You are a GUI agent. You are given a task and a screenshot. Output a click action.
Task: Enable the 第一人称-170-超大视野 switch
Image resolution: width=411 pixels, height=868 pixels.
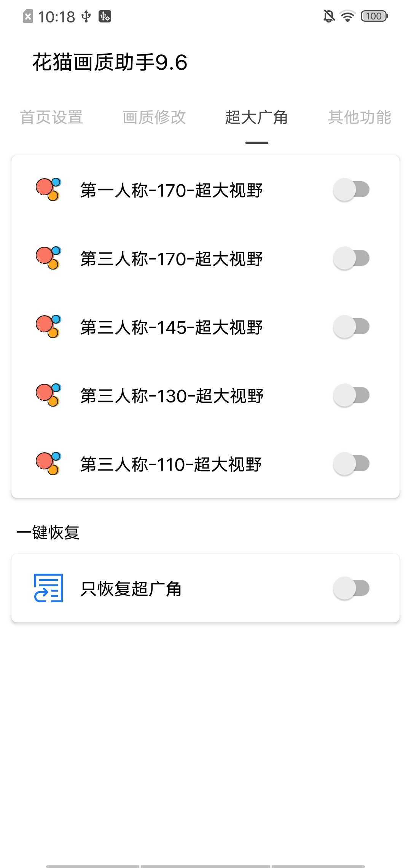click(351, 190)
